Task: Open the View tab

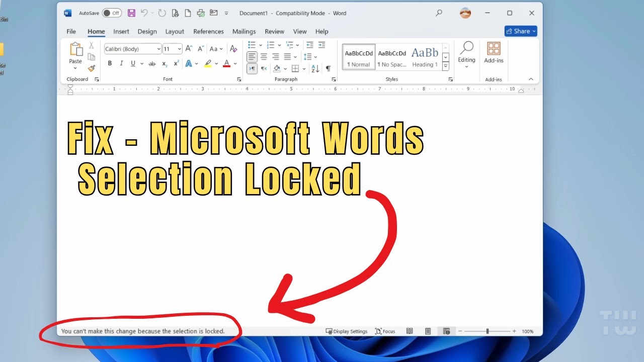Action: [x=300, y=31]
